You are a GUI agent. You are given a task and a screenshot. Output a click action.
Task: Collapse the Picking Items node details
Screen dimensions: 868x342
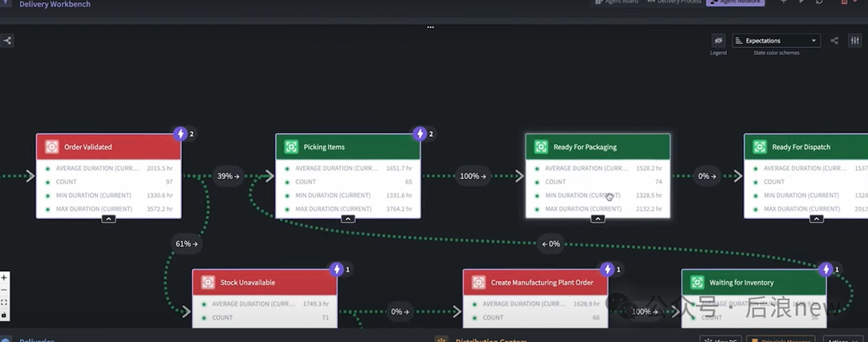tap(347, 219)
